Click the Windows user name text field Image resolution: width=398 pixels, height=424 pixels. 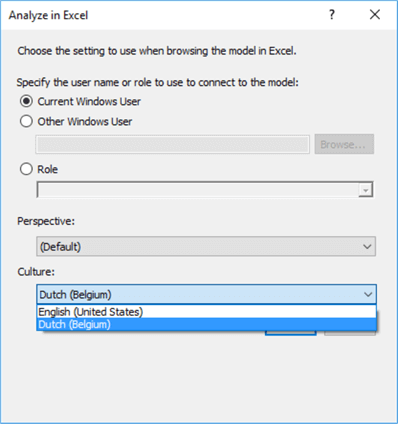(x=173, y=144)
